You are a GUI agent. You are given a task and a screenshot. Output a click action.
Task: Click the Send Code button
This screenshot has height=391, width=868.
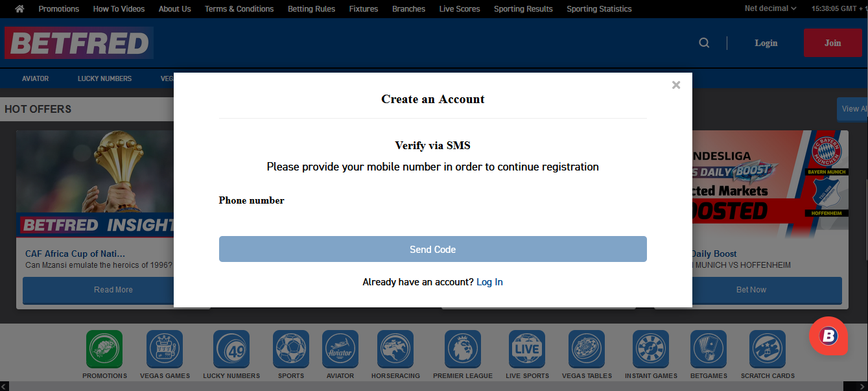click(433, 249)
